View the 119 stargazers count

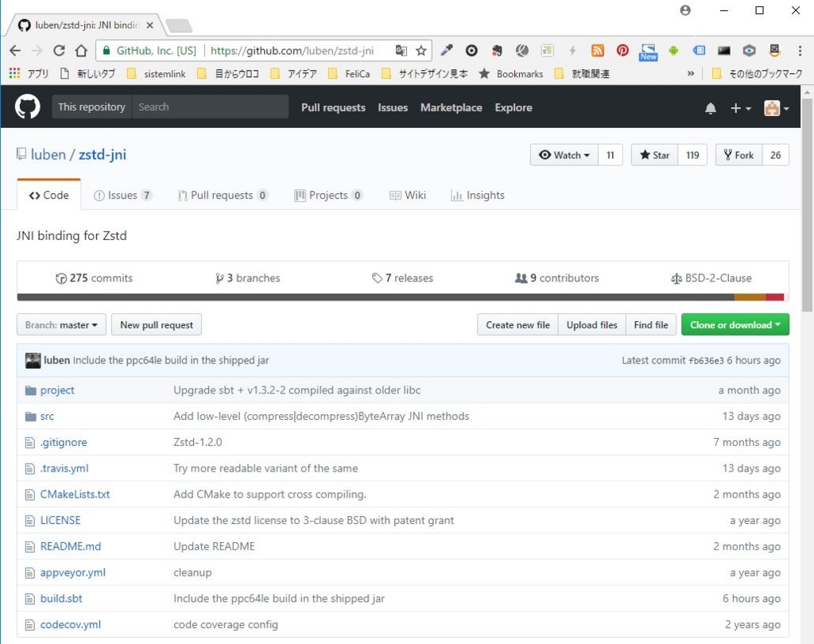pyautogui.click(x=692, y=155)
